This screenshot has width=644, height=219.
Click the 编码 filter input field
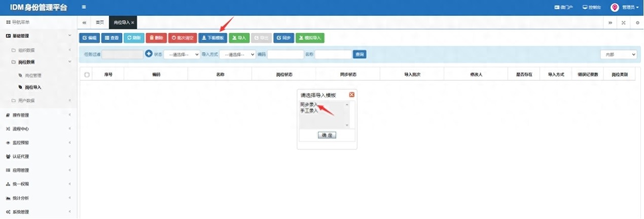coord(285,54)
